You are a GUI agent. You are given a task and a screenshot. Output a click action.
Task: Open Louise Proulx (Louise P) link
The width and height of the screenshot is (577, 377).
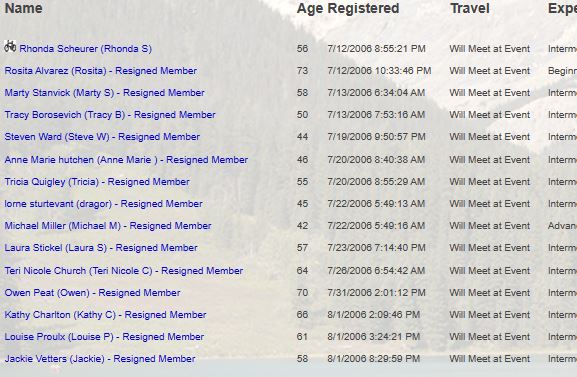pyautogui.click(x=104, y=337)
